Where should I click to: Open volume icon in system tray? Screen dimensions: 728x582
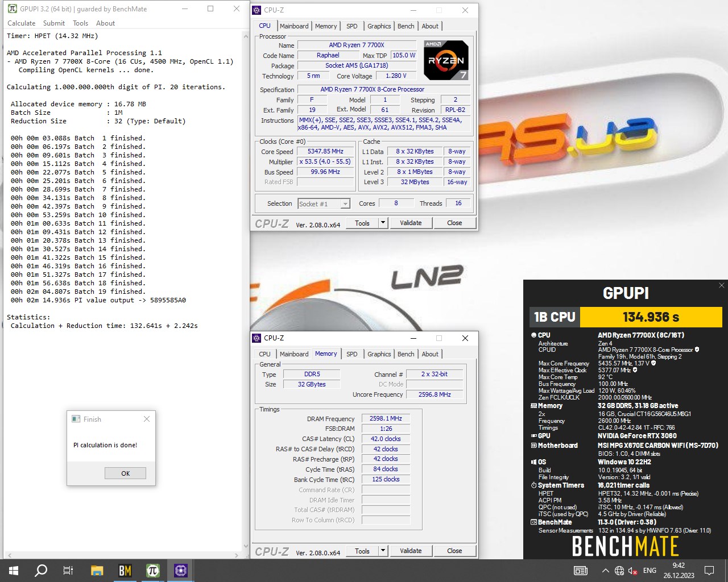632,571
